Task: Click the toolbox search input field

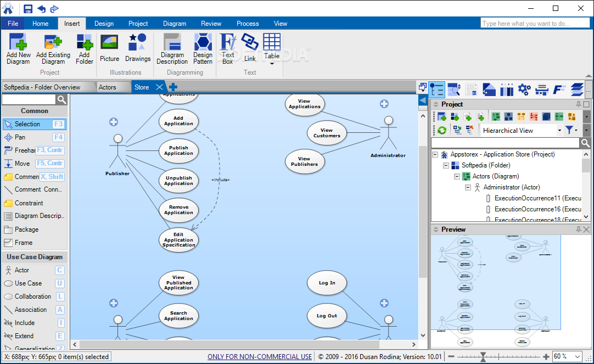Action: pyautogui.click(x=29, y=99)
